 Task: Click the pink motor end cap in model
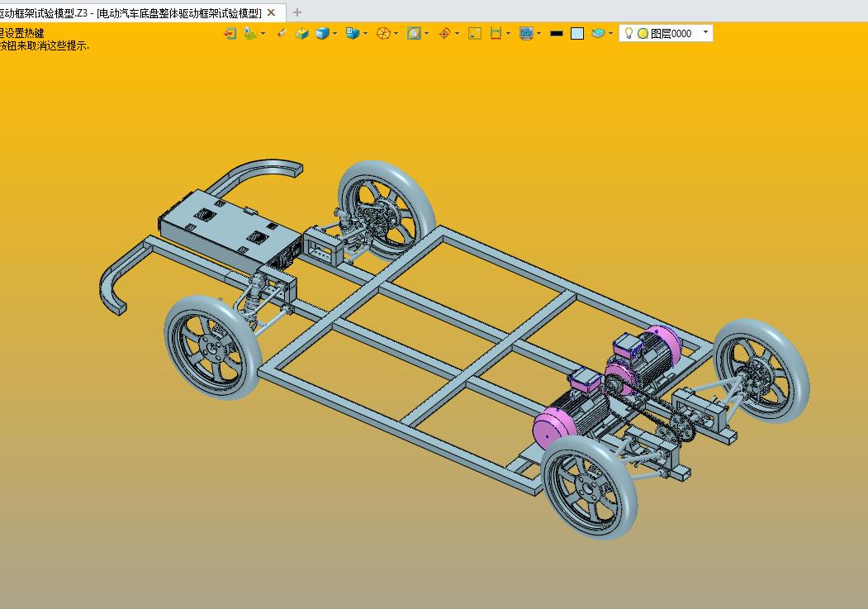click(552, 428)
